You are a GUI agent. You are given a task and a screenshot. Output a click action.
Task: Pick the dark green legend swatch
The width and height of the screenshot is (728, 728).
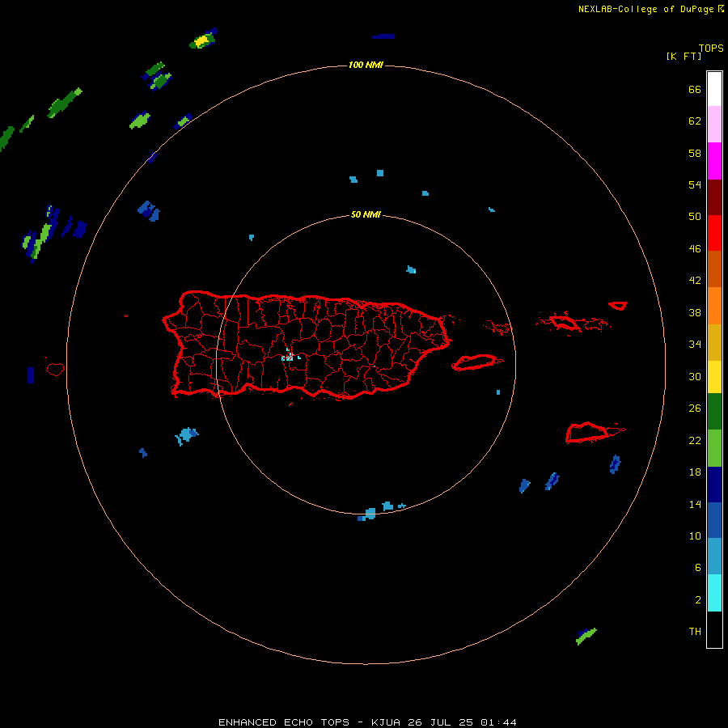click(x=714, y=412)
